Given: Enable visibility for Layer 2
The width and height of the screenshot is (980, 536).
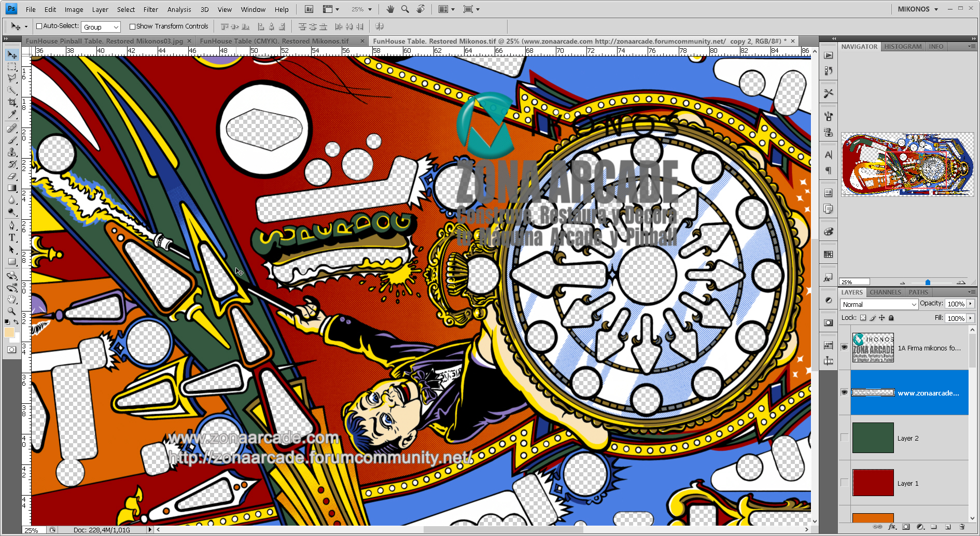Looking at the screenshot, I should coord(845,438).
